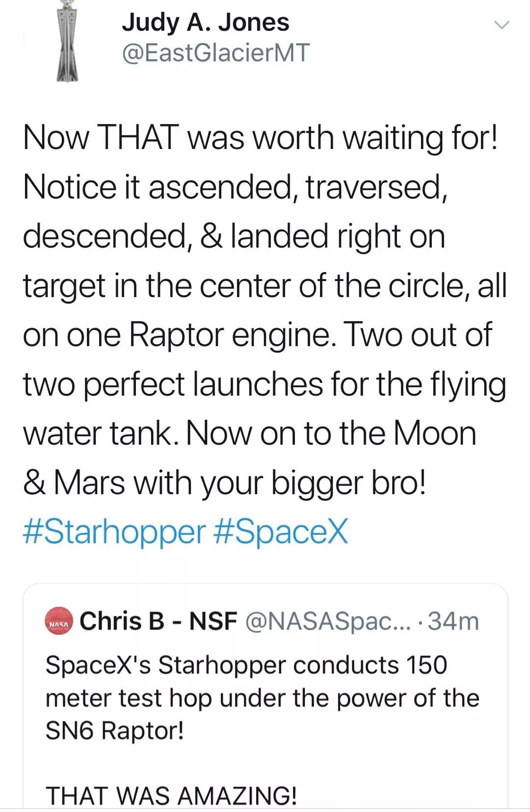Tap the THAT WAS AMAZING! text
The image size is (530, 812).
171,795
